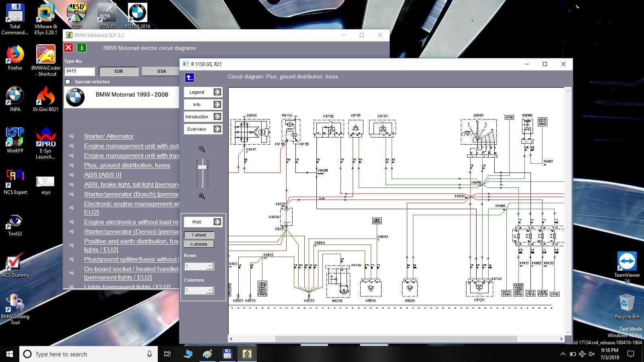
Task: Open Dr.Gini B021 desktop icon
Action: pyautogui.click(x=45, y=99)
